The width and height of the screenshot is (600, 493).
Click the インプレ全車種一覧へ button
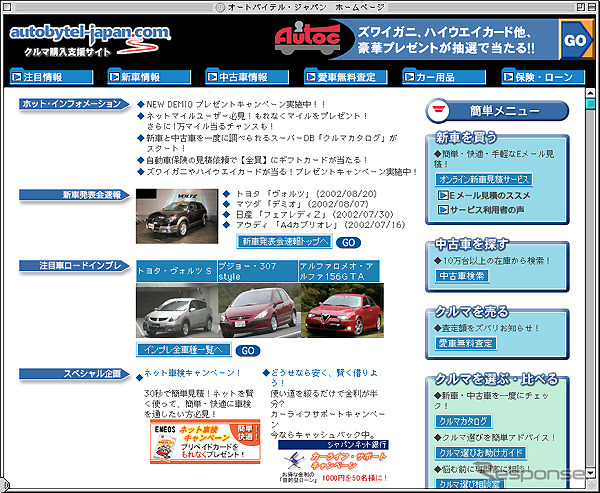(x=184, y=349)
